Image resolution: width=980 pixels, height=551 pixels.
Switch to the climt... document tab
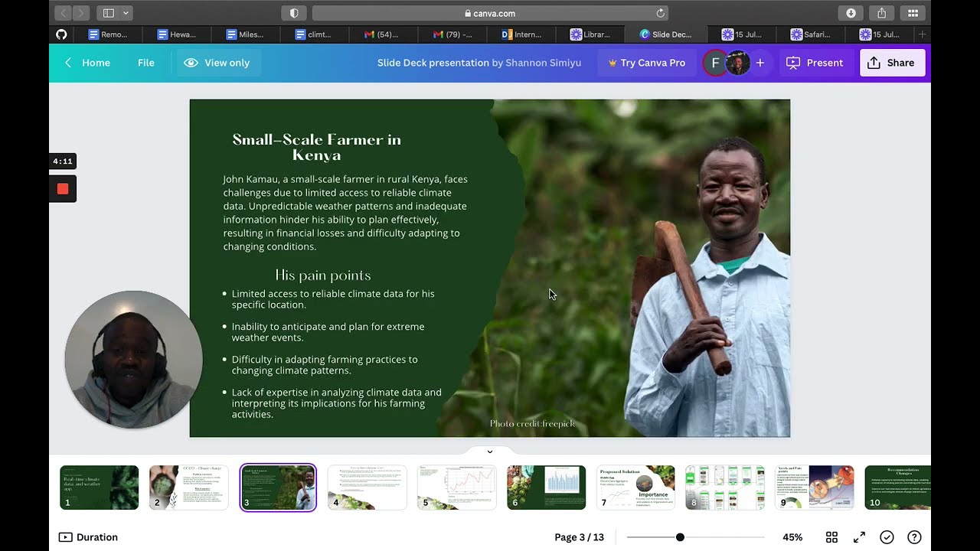(x=314, y=34)
